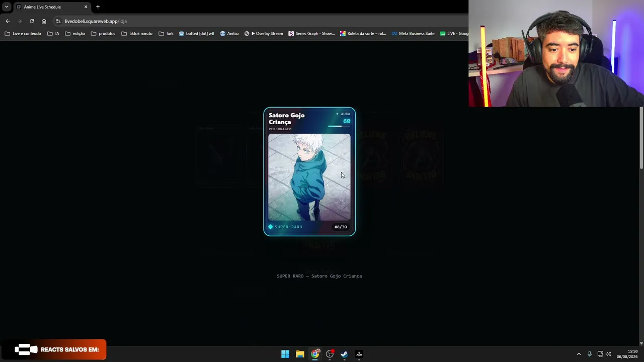Click the Satoro Gojo Criança card title

click(x=287, y=119)
